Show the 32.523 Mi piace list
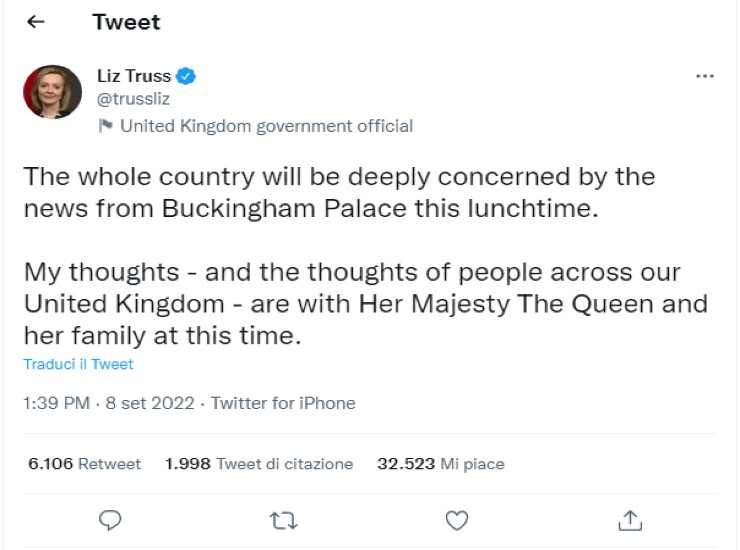The width and height of the screenshot is (740, 550). pyautogui.click(x=440, y=464)
